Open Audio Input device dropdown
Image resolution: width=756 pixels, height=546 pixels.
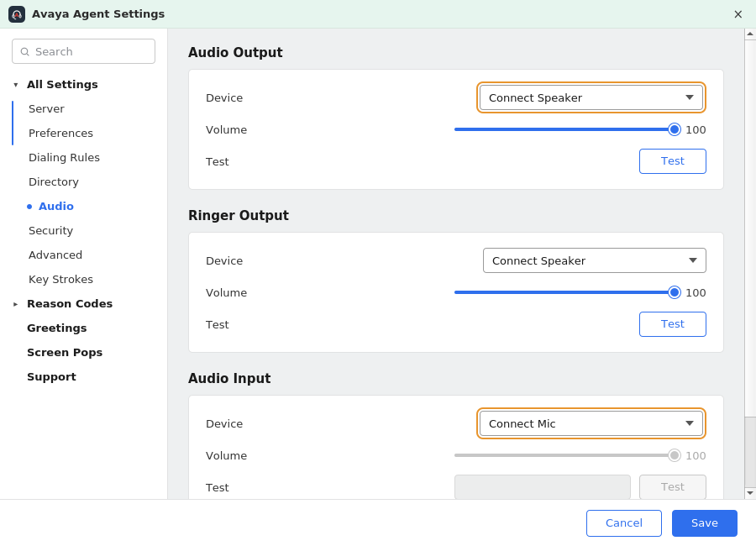click(591, 423)
